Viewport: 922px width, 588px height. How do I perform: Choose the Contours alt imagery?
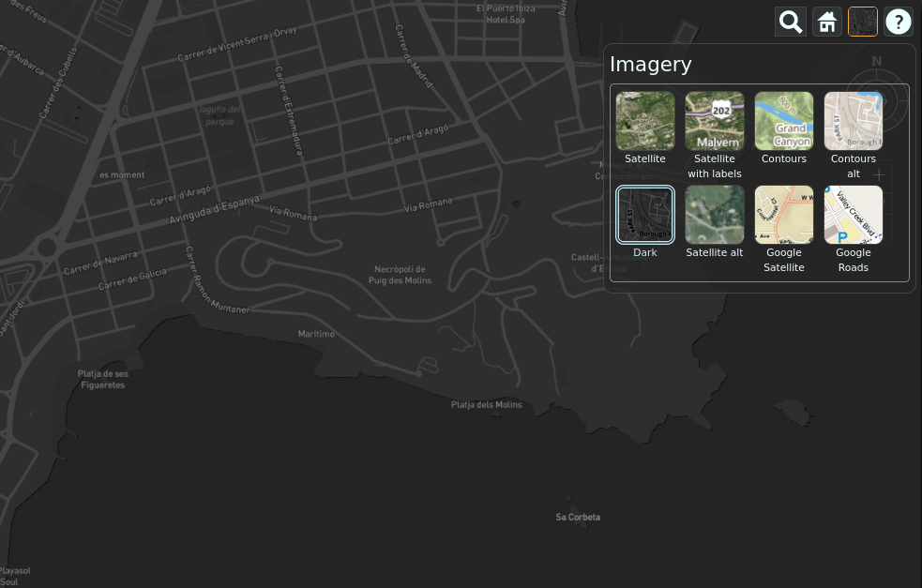point(853,120)
